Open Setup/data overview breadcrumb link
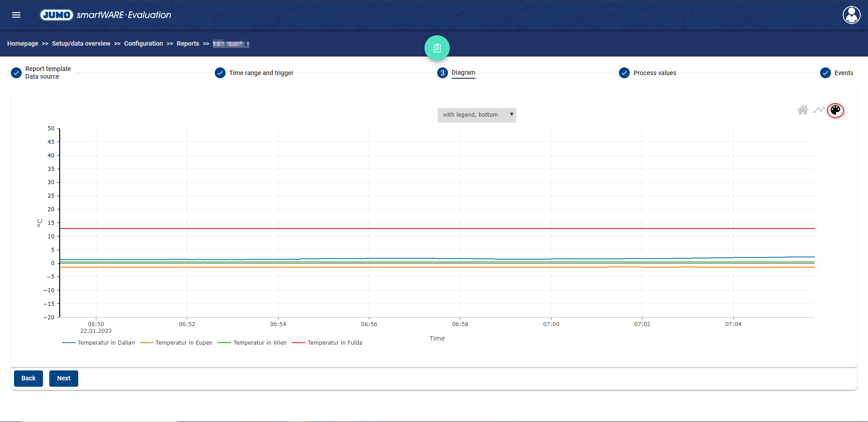The height and width of the screenshot is (422, 868). click(81, 43)
